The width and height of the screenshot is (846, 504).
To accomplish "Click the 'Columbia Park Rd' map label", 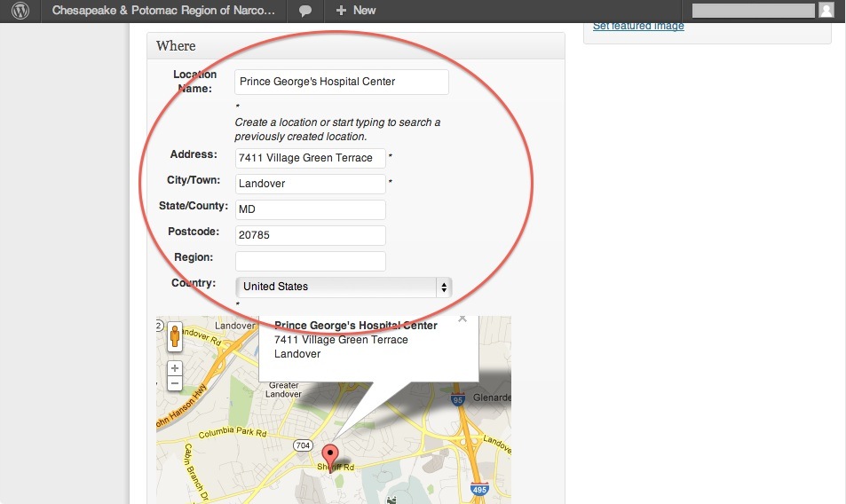I will (x=232, y=432).
